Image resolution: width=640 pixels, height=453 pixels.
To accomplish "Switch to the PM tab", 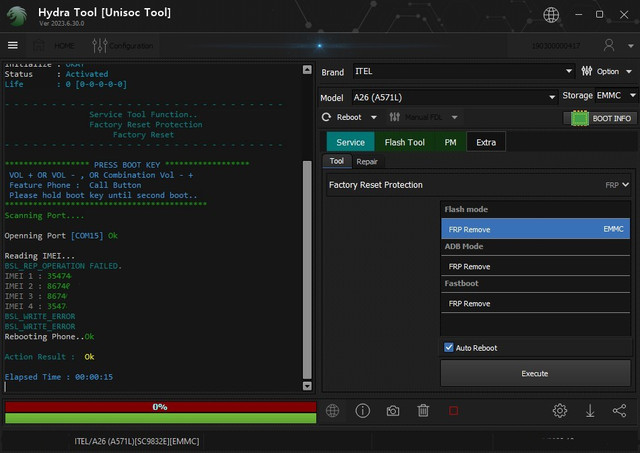I will click(450, 142).
